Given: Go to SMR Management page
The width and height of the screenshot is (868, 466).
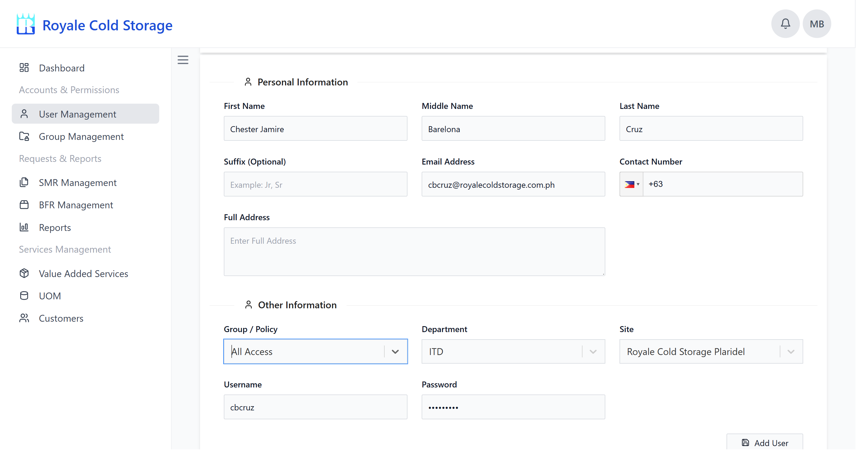Looking at the screenshot, I should [x=78, y=182].
